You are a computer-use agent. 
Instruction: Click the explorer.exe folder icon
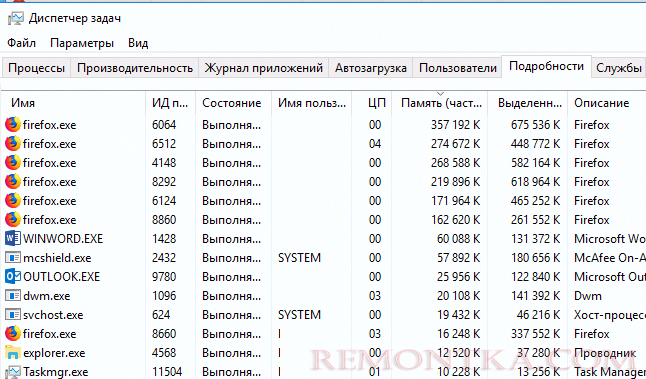pos(13,353)
